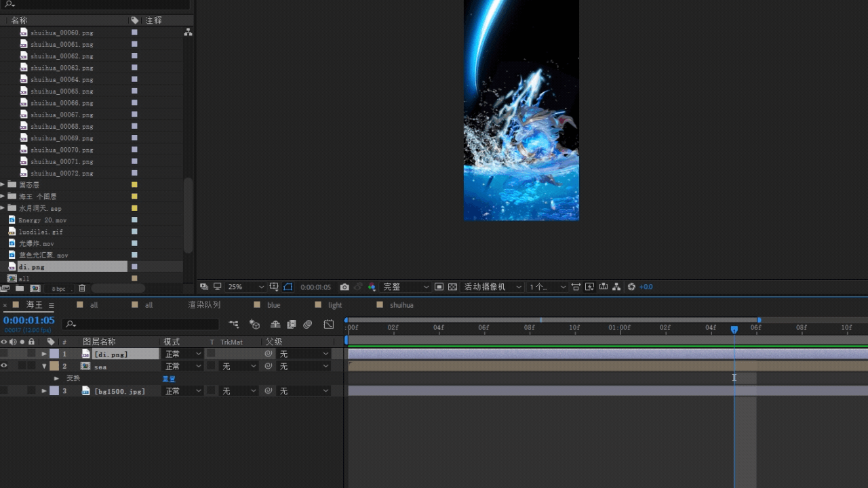Switch to the 海王 composition tab
This screenshot has width=868, height=488.
34,305
